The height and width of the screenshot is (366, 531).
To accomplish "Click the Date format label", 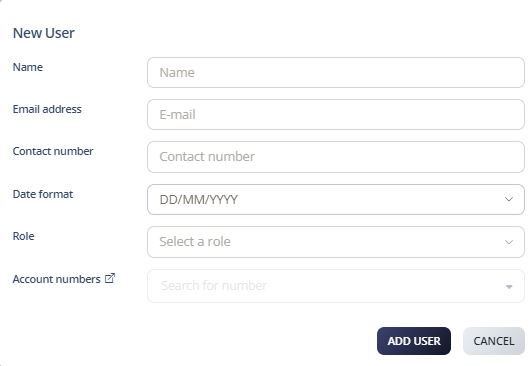I will pyautogui.click(x=43, y=194).
